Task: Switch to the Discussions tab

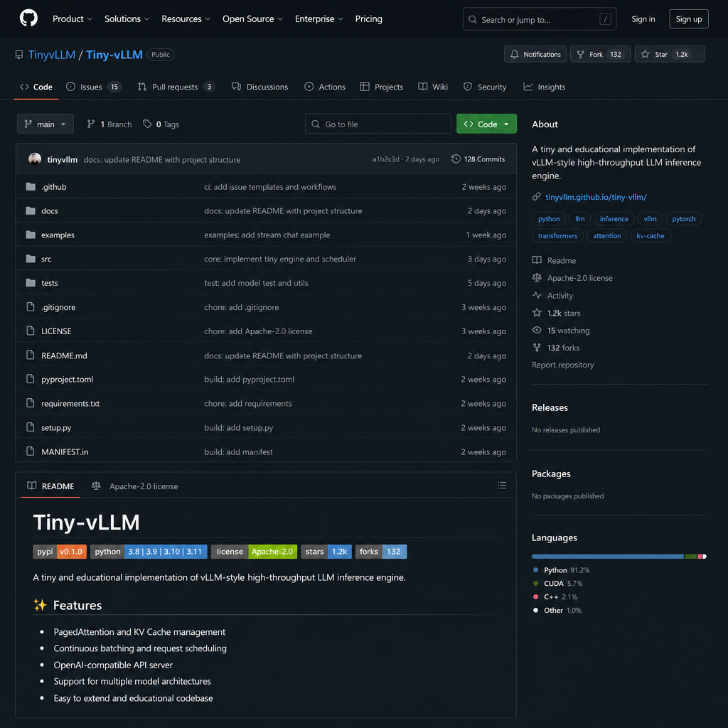Action: point(260,87)
